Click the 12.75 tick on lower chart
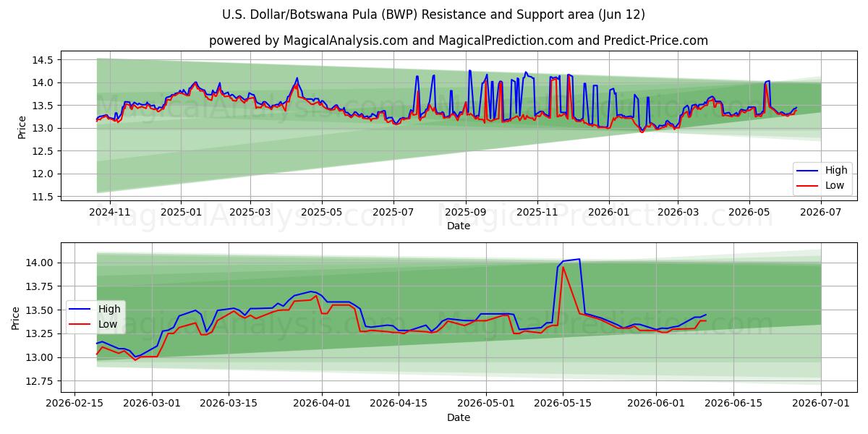 click(x=41, y=381)
